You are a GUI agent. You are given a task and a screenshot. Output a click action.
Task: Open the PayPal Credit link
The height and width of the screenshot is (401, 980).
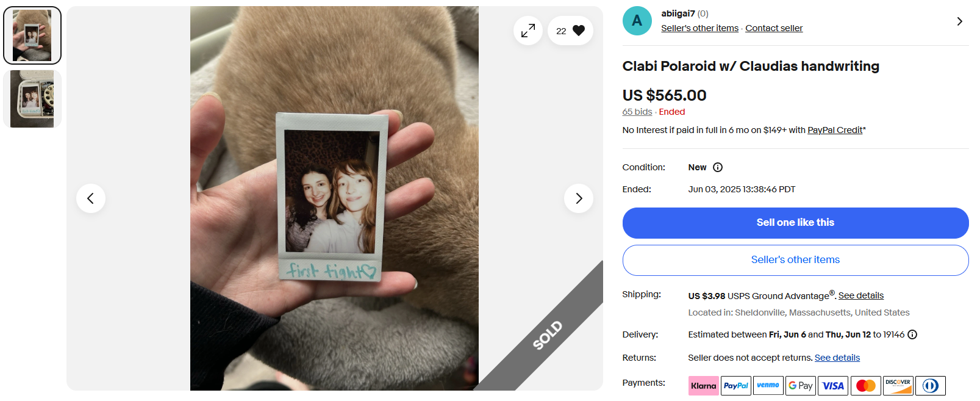pyautogui.click(x=835, y=130)
